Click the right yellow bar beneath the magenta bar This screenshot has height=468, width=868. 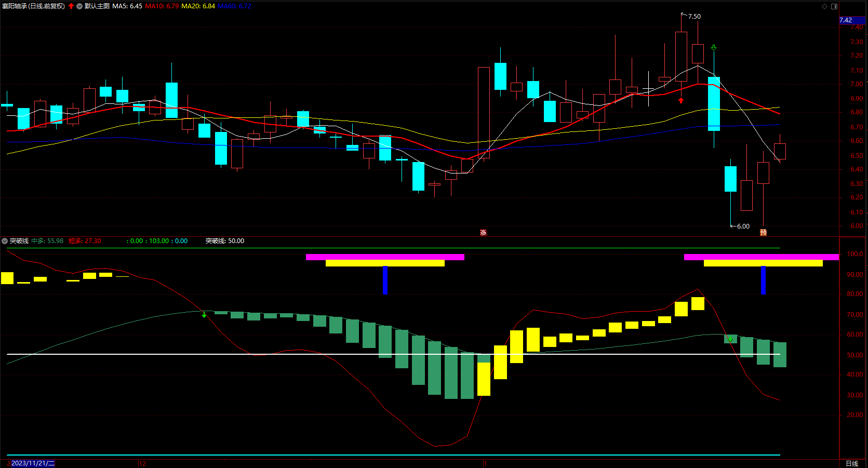pos(763,263)
